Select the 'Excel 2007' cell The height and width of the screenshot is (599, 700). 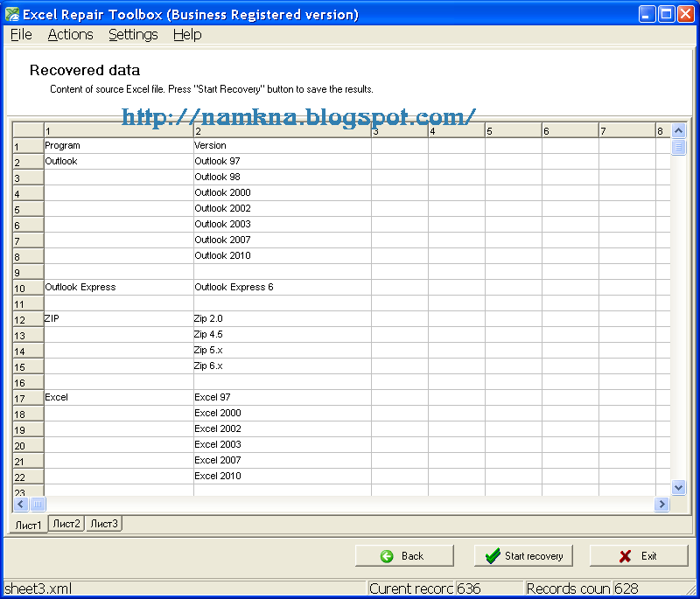[x=282, y=460]
